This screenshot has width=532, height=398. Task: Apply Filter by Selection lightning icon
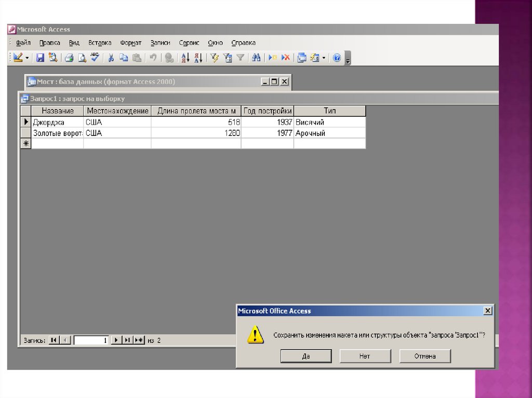point(215,58)
